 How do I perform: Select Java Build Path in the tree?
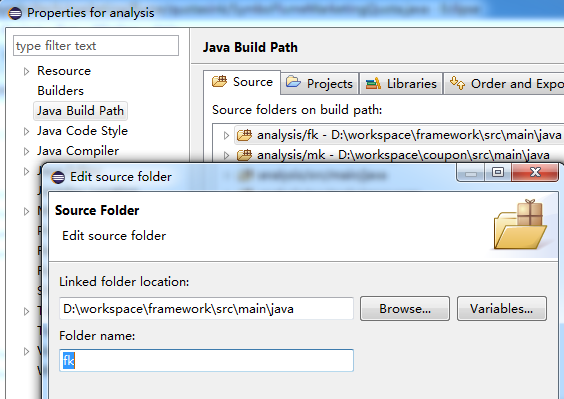pos(81,111)
